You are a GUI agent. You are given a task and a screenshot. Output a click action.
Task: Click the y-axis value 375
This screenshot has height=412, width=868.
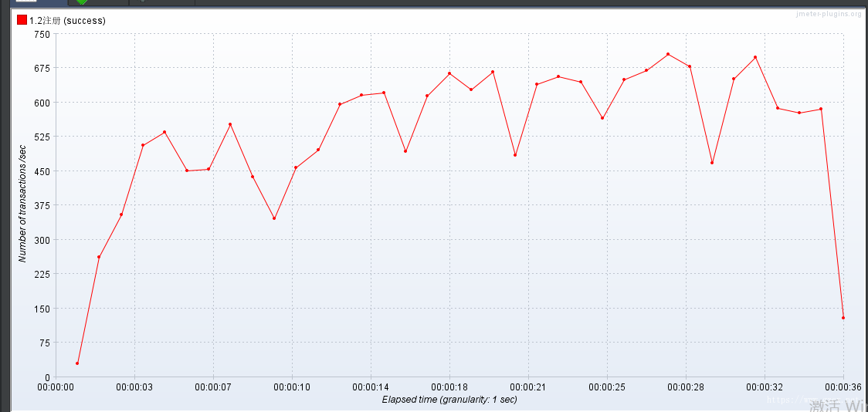coord(42,206)
